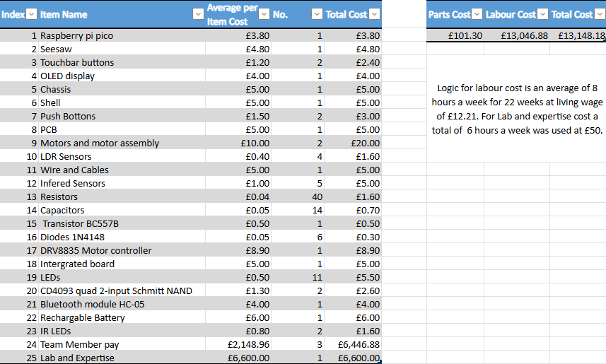Open the Labour Cost filter dropdown
The width and height of the screenshot is (606, 364).
point(543,14)
